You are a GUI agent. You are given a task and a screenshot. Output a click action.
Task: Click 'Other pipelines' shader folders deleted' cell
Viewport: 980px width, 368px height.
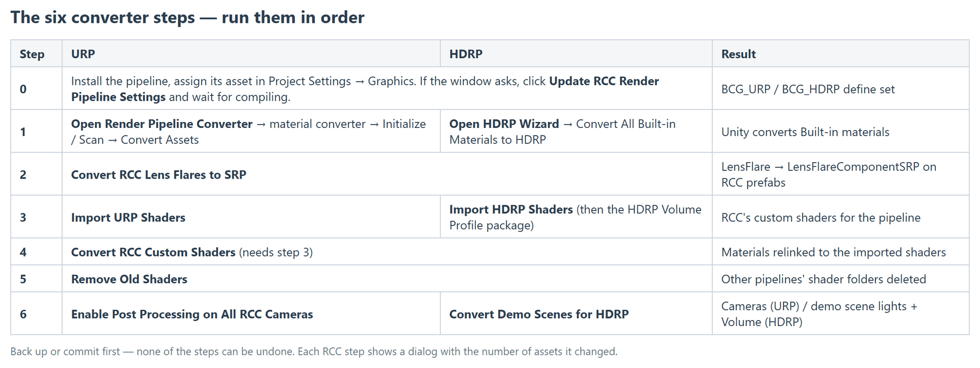tap(841, 279)
